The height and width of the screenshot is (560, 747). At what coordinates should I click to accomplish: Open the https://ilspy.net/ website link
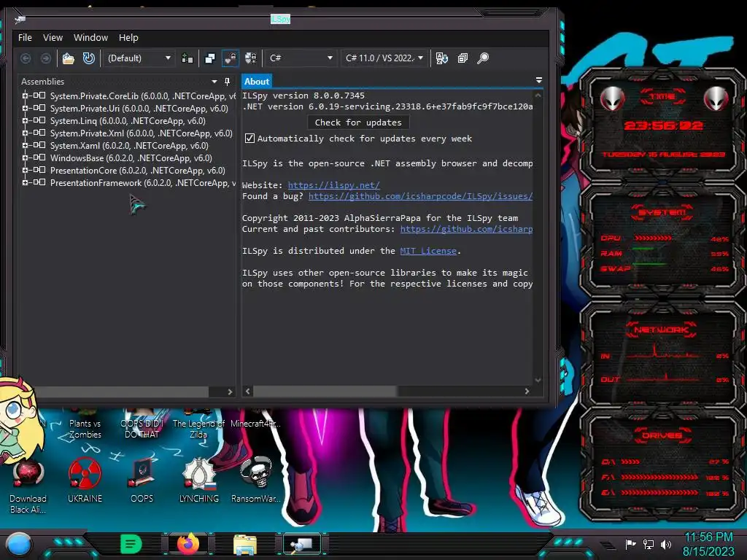click(x=333, y=185)
